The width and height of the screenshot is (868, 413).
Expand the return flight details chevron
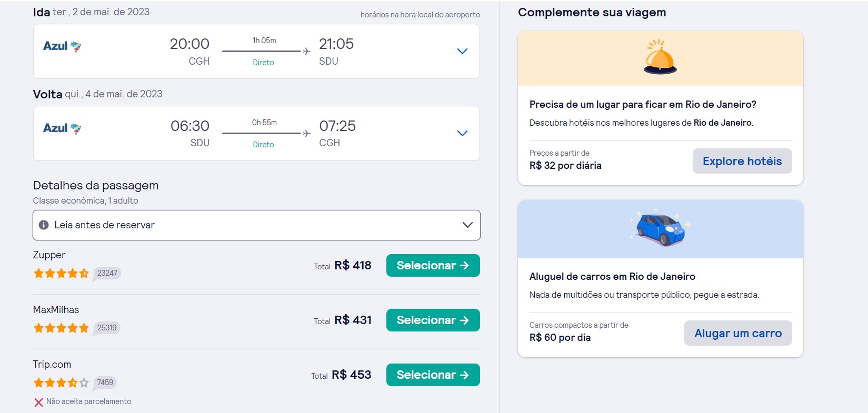pyautogui.click(x=462, y=133)
